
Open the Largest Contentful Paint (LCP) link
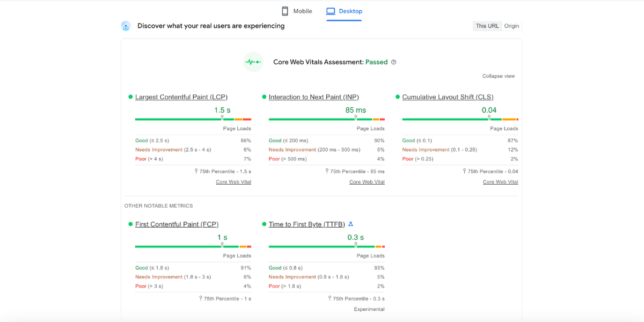pyautogui.click(x=181, y=97)
